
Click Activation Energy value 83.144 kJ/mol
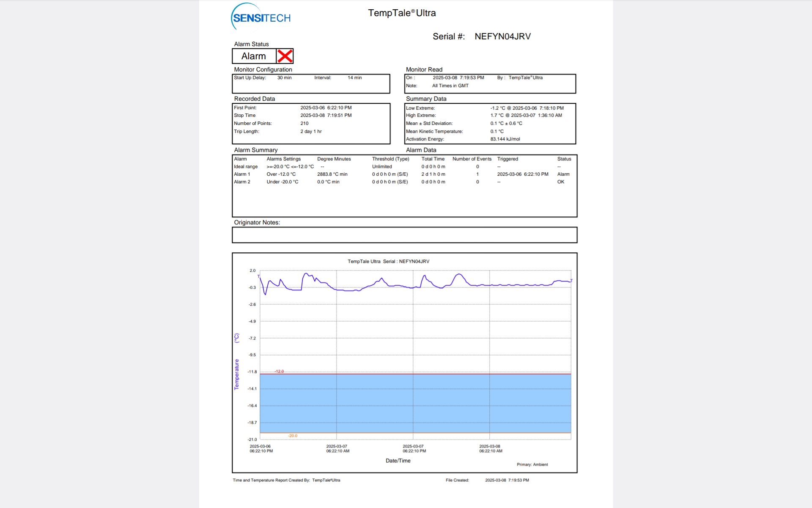[505, 139]
